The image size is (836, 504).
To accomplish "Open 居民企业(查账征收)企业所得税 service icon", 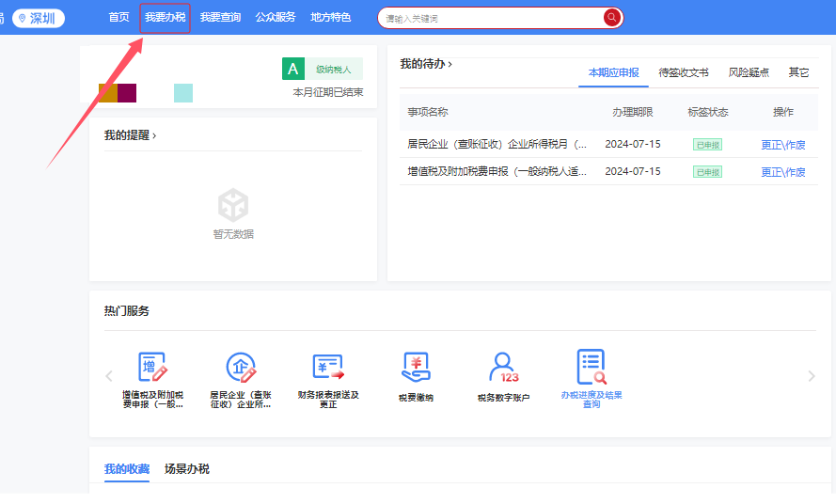I will [241, 369].
